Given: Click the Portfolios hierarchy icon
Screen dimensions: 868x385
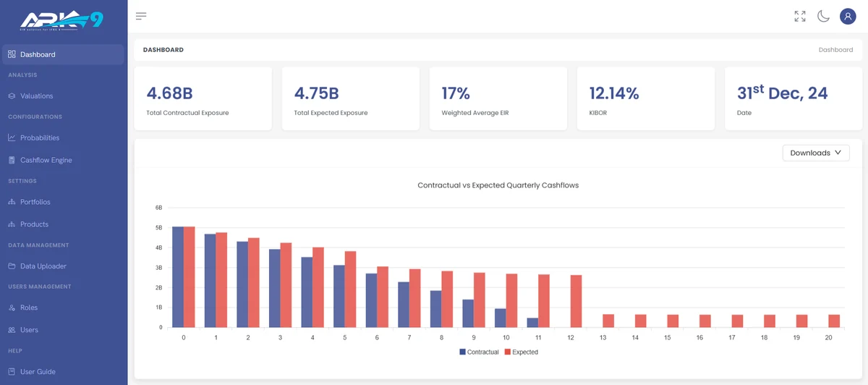Looking at the screenshot, I should [x=12, y=202].
